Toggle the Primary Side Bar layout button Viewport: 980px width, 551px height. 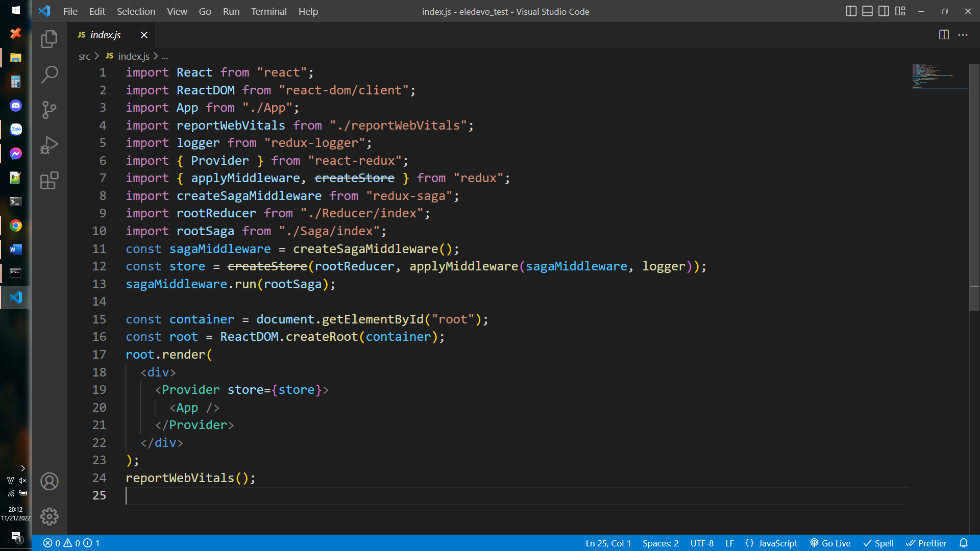[x=851, y=11]
